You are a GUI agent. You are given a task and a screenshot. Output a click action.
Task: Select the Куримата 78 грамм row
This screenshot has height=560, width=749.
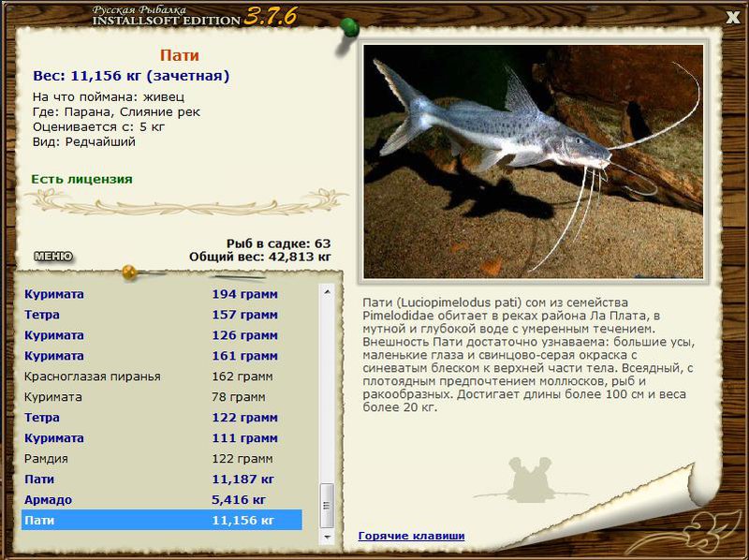click(161, 397)
